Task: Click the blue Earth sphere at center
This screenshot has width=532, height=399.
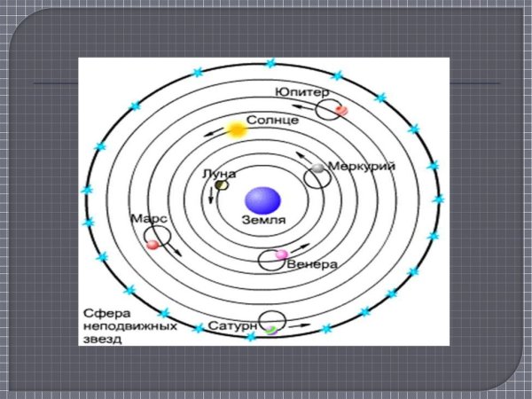Action: [262, 197]
